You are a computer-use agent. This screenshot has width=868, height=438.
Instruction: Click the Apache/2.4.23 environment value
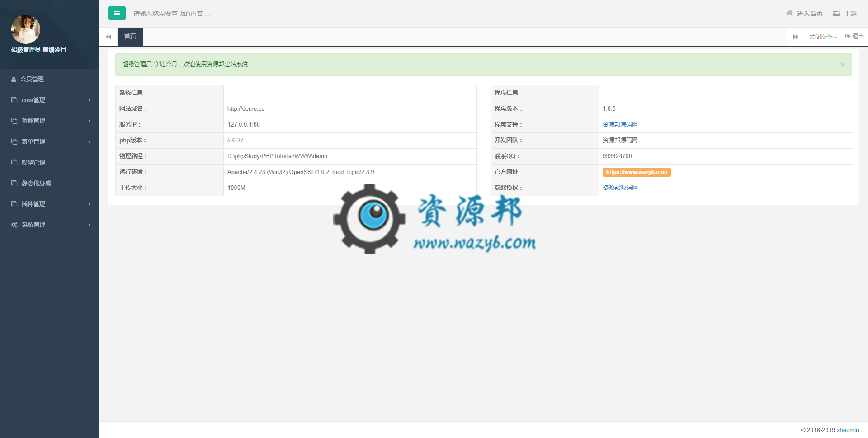(301, 172)
